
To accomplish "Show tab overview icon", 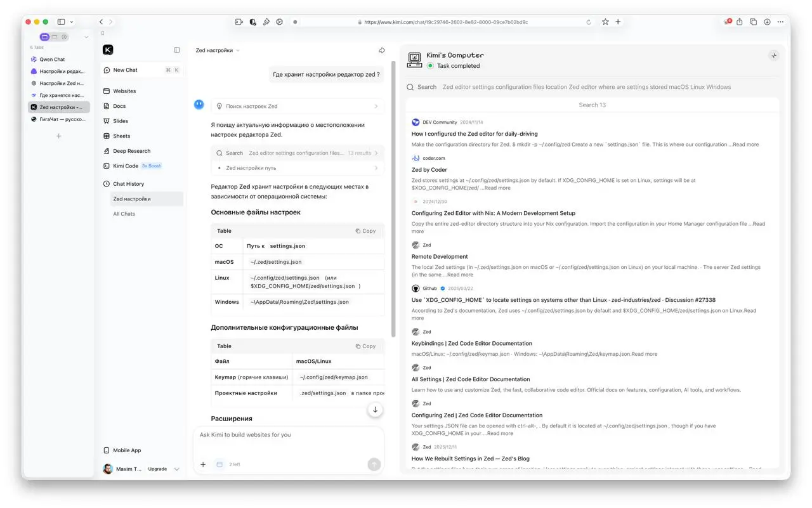I will pyautogui.click(x=754, y=22).
